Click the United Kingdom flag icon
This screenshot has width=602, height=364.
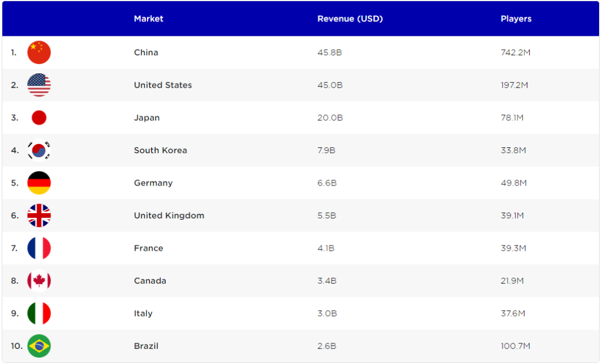(x=39, y=215)
